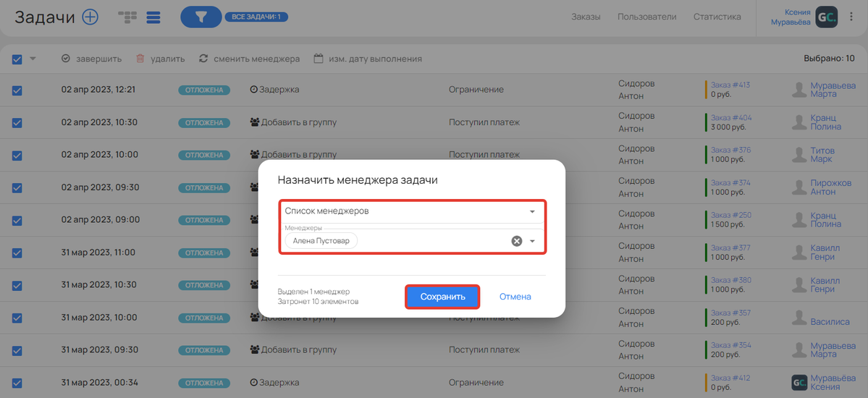Open the Список менеджеров dropdown
Viewport: 868px width, 398px height.
pos(412,211)
